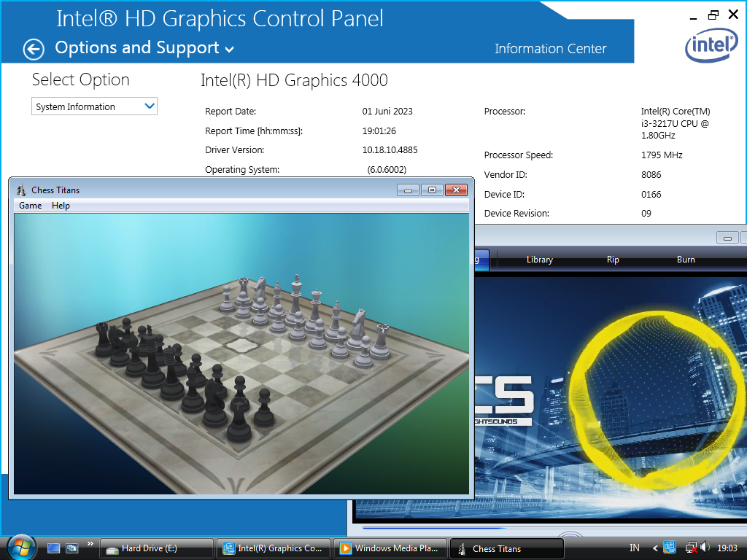This screenshot has width=747, height=560.
Task: Click the network status tray icon
Action: click(x=690, y=548)
